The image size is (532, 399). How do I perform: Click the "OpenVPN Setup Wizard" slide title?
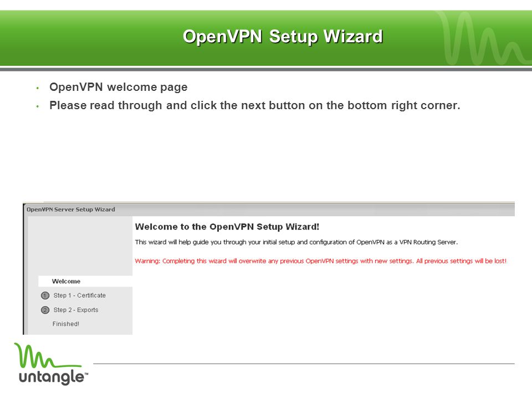283,37
